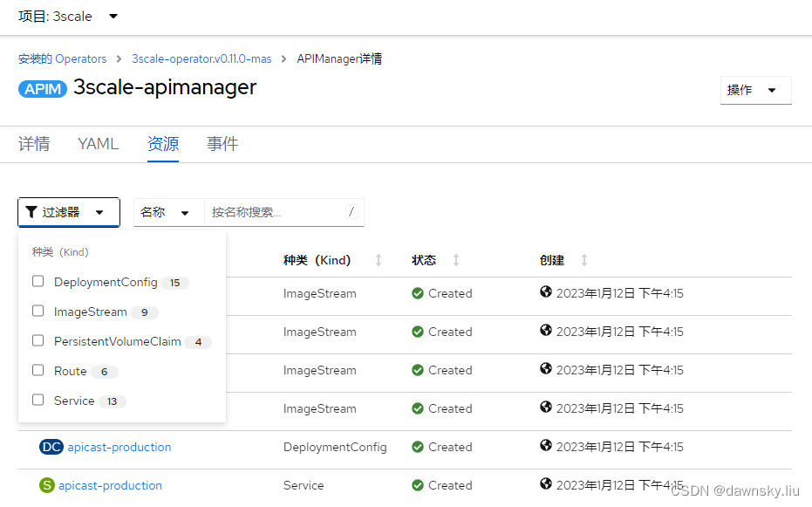This screenshot has height=507, width=812.
Task: Click the slash shortcut icon in search box
Action: pyautogui.click(x=351, y=212)
